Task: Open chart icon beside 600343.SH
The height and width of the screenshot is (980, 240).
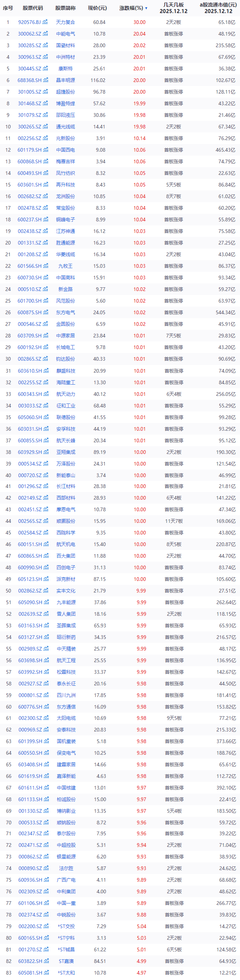Action: pos(46,394)
